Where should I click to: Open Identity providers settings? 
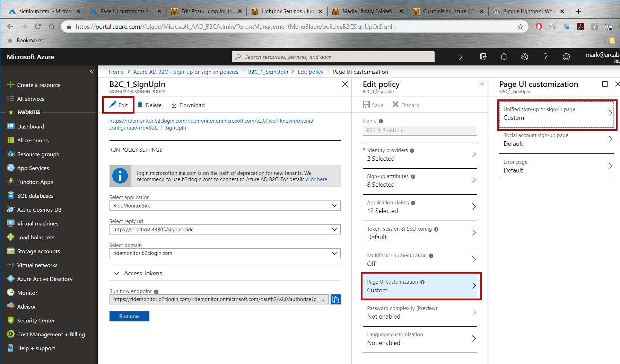coord(420,154)
